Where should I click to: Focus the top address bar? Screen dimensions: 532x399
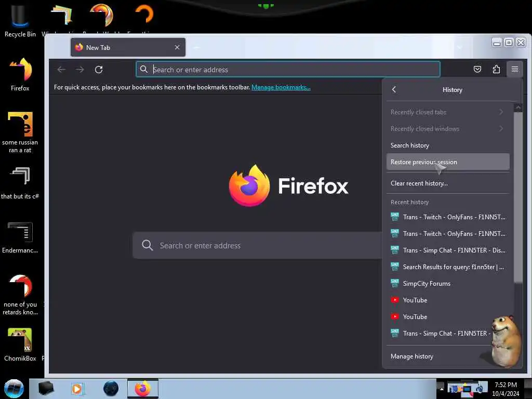click(x=288, y=69)
